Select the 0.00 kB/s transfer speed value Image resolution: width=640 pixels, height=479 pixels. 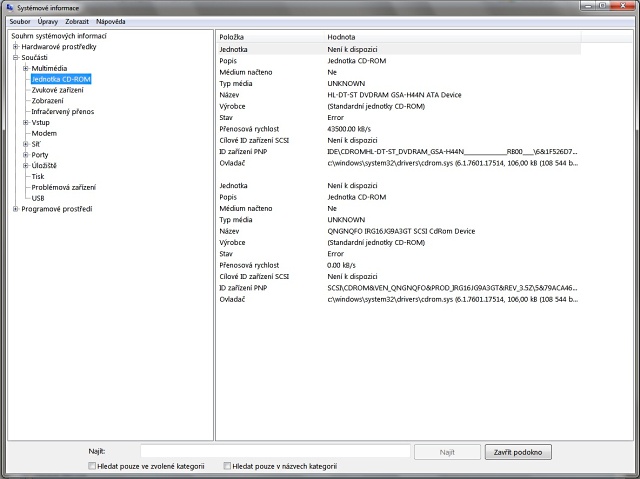[x=341, y=265]
